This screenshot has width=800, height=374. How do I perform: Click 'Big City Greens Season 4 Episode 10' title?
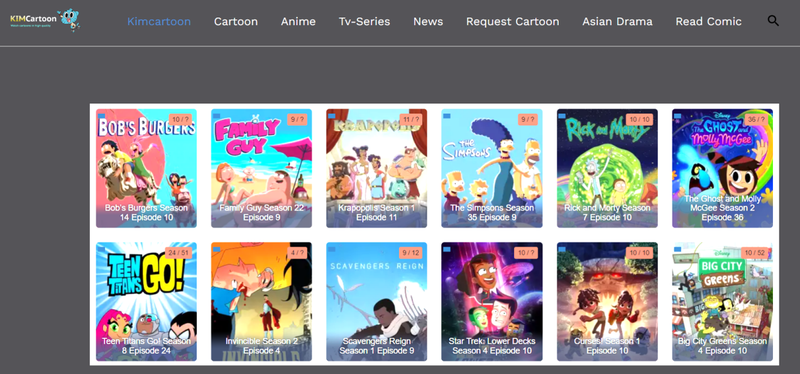[722, 346]
